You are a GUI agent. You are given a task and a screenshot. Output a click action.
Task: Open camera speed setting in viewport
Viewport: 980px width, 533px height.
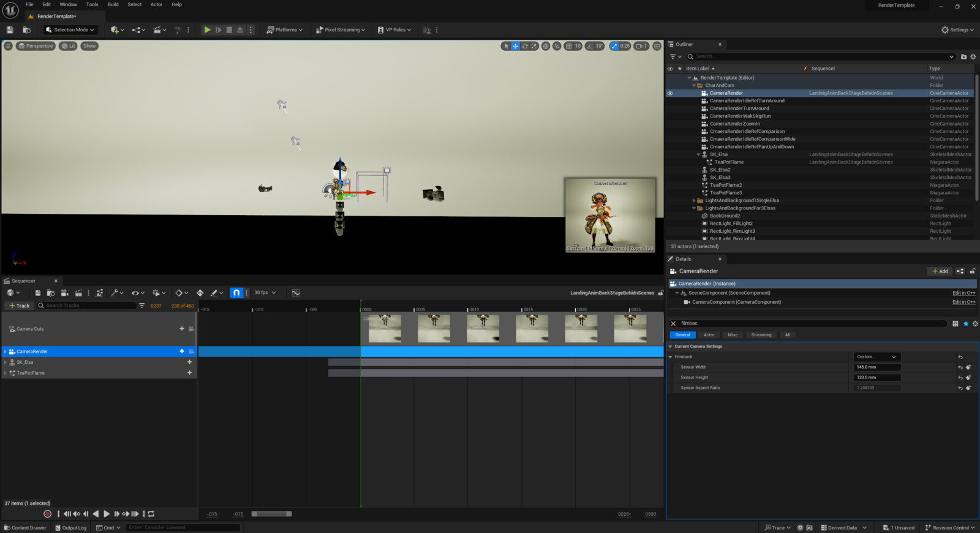tap(641, 46)
